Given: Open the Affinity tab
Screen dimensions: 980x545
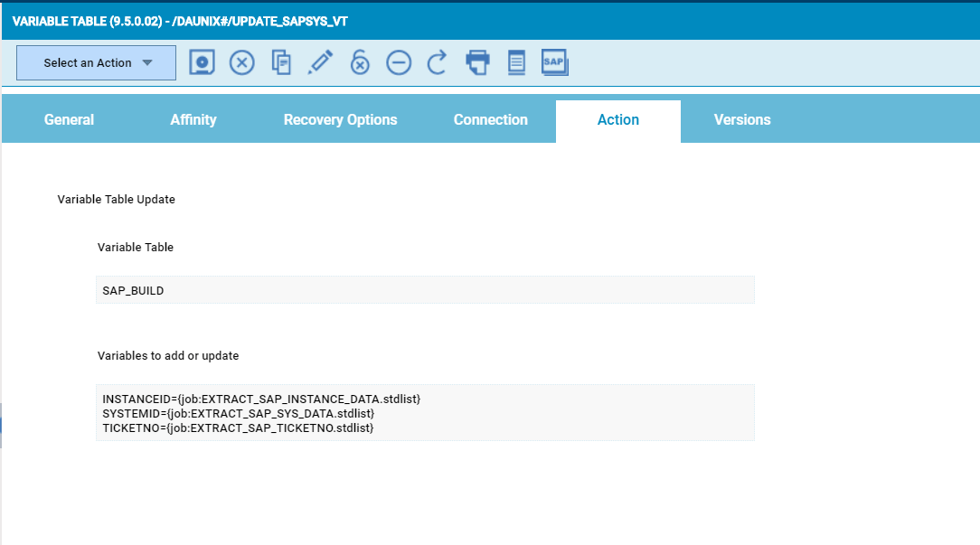Looking at the screenshot, I should tap(193, 120).
